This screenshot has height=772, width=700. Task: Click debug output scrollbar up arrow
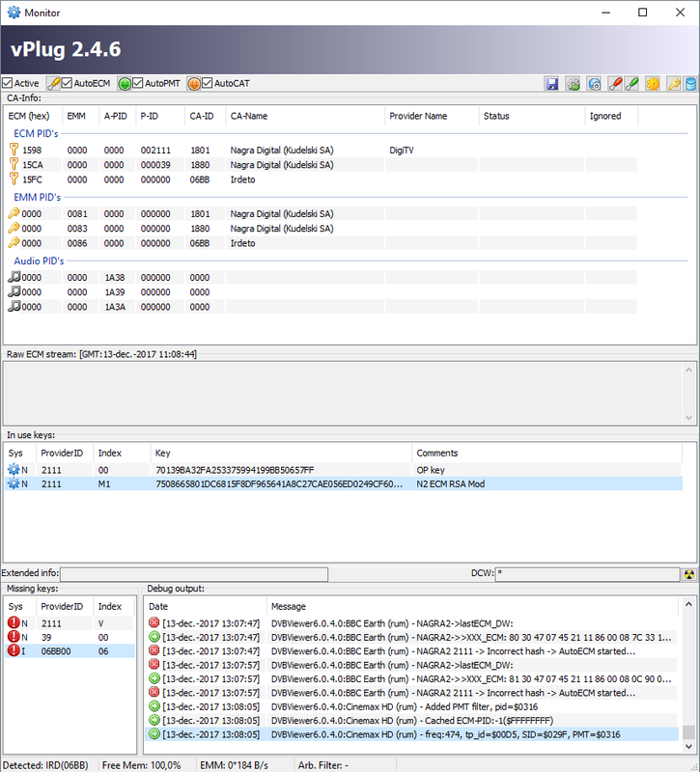[x=688, y=604]
